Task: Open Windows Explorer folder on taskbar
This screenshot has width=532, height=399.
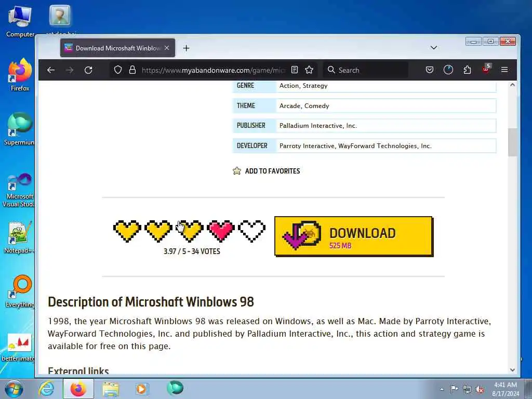Action: 111,389
